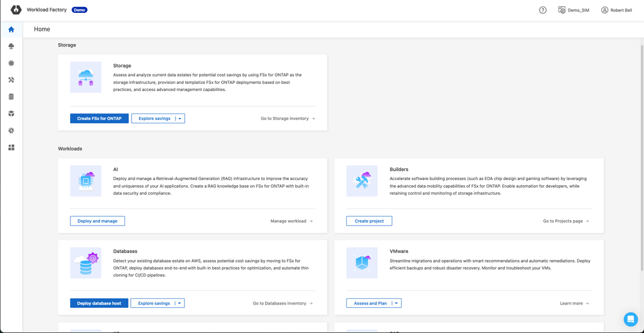Viewport: 644px width, 333px height.
Task: Click the four-squares icon in sidebar
Action: click(x=11, y=147)
